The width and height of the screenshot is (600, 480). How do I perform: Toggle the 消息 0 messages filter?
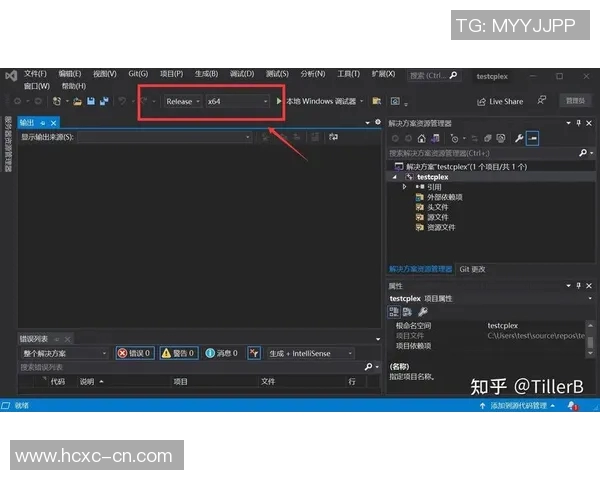click(221, 353)
